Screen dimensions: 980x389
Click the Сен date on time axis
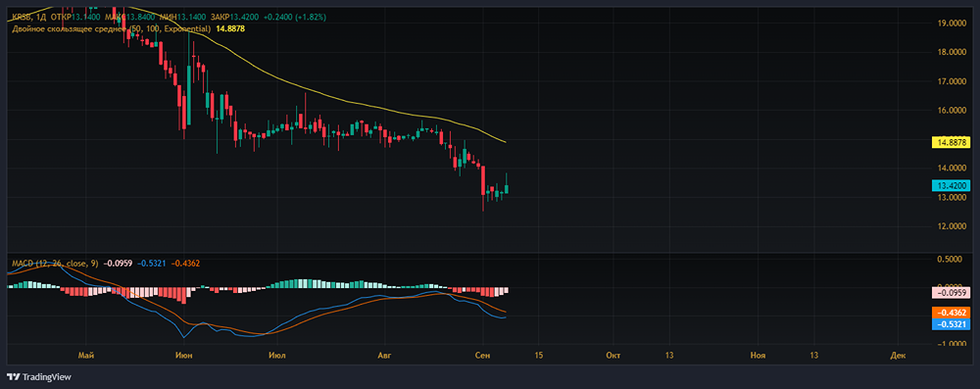tap(482, 356)
